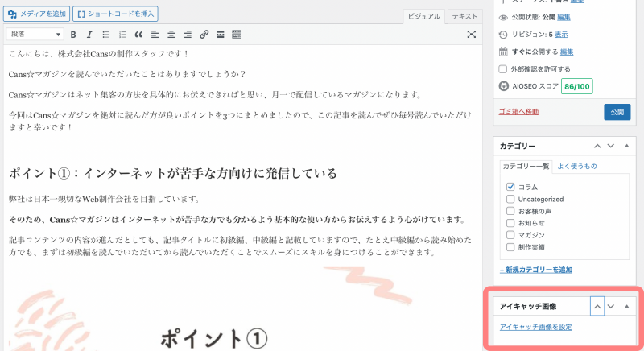This screenshot has height=351, width=644.
Task: Apply italic formatting
Action: (x=89, y=35)
